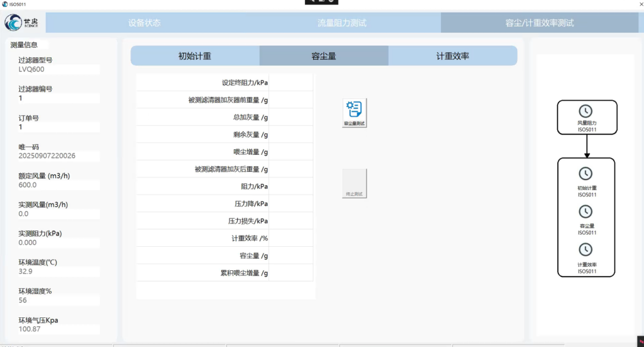
Task: Click the 计重效率 /% value field
Action: pos(291,238)
